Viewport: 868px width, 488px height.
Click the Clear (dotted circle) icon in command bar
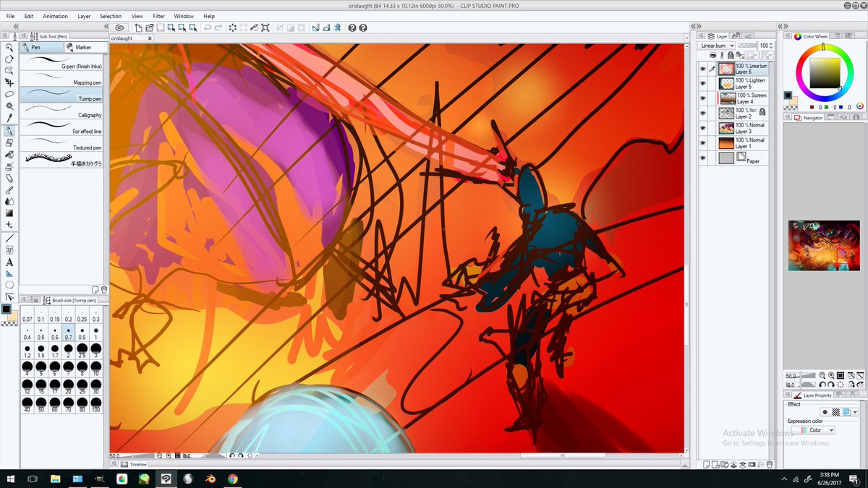233,27
